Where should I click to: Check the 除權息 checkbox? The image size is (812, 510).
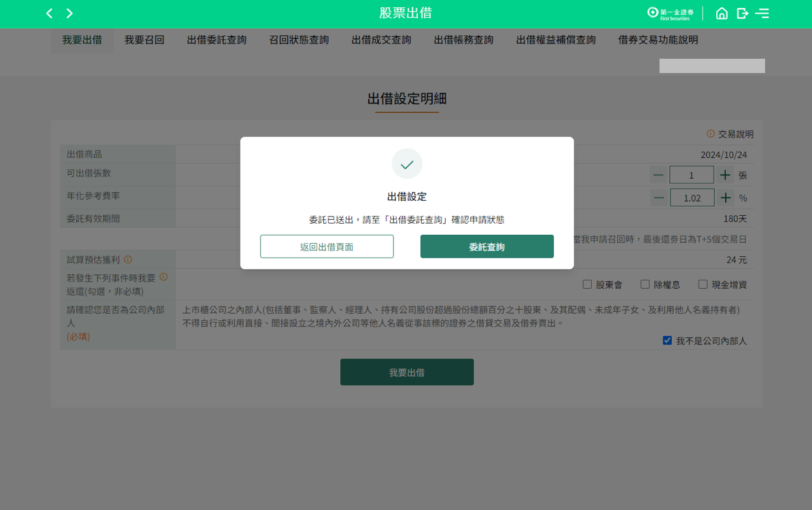point(645,284)
